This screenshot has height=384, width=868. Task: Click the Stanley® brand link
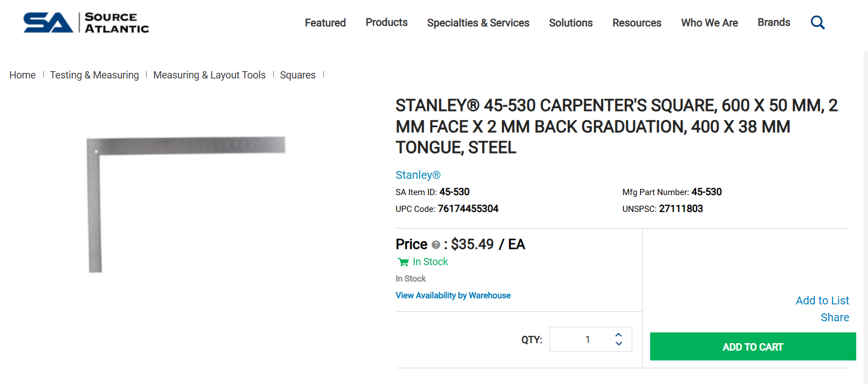[418, 175]
